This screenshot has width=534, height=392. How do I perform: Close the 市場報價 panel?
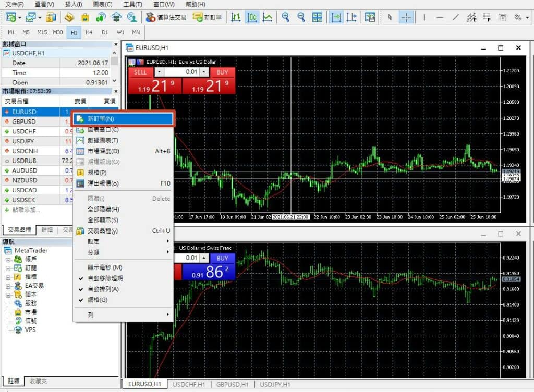coord(116,91)
